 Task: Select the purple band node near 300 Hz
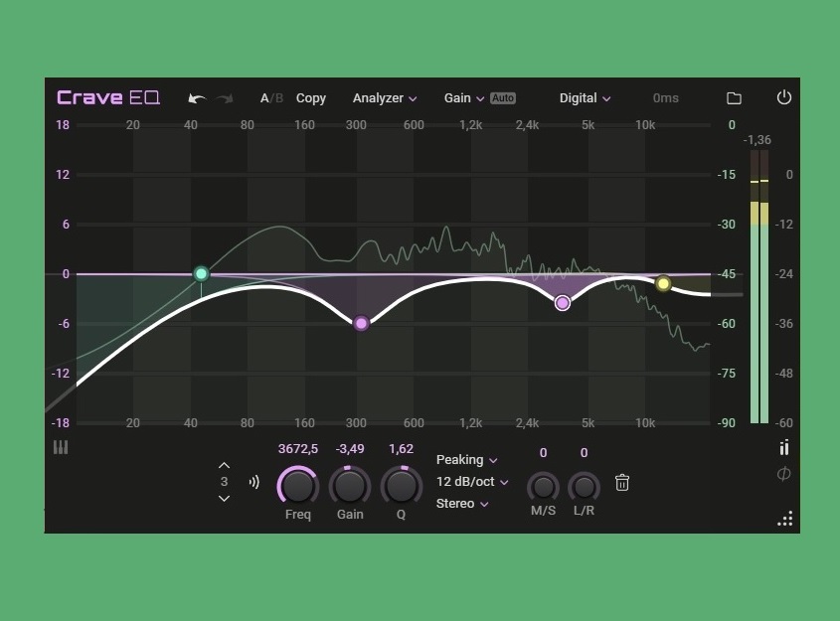tap(361, 323)
